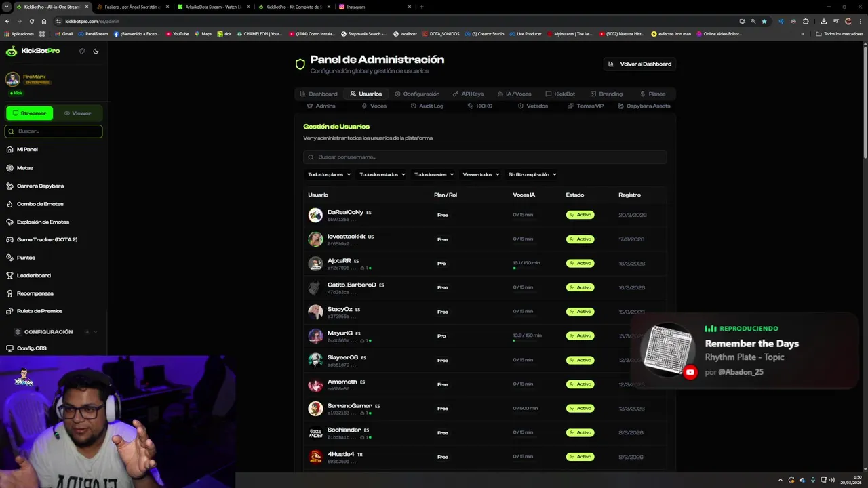
Task: Switch to Dashboard tab
Action: tap(319, 94)
